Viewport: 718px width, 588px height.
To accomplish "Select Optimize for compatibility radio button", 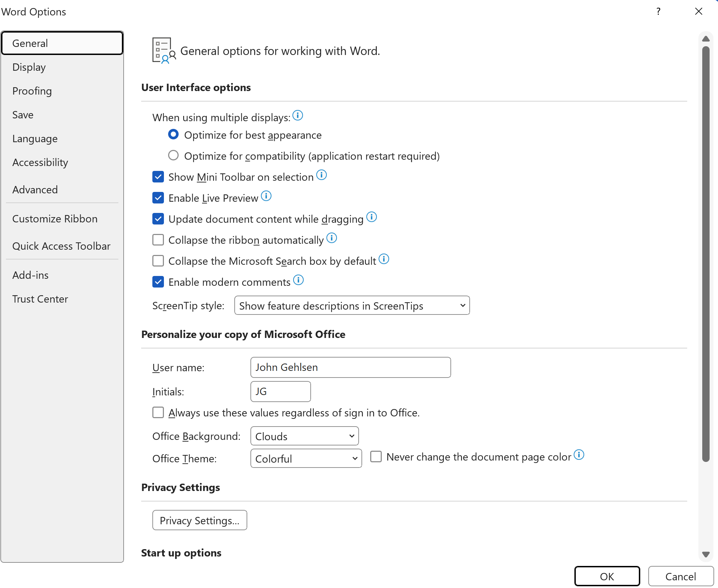I will [173, 155].
